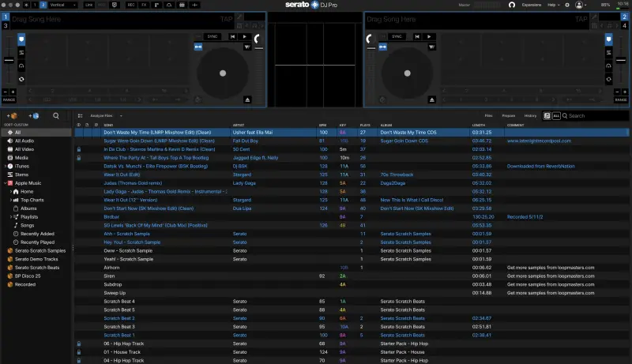Open the left deck vinyl mode dropdown arrow
Screen dimensions: 632x364
click(247, 47)
